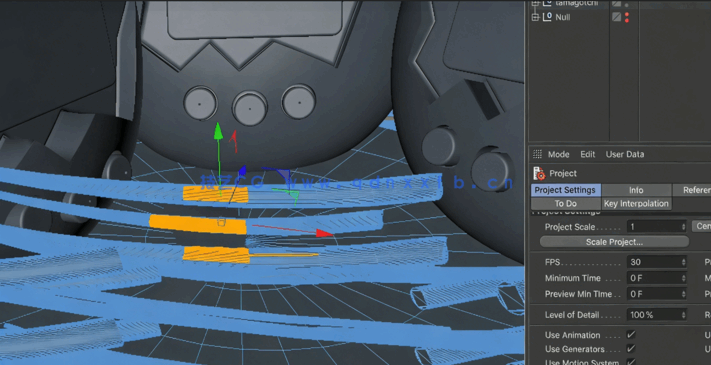Click the 'FPS' label text
711x365 pixels.
coord(552,262)
